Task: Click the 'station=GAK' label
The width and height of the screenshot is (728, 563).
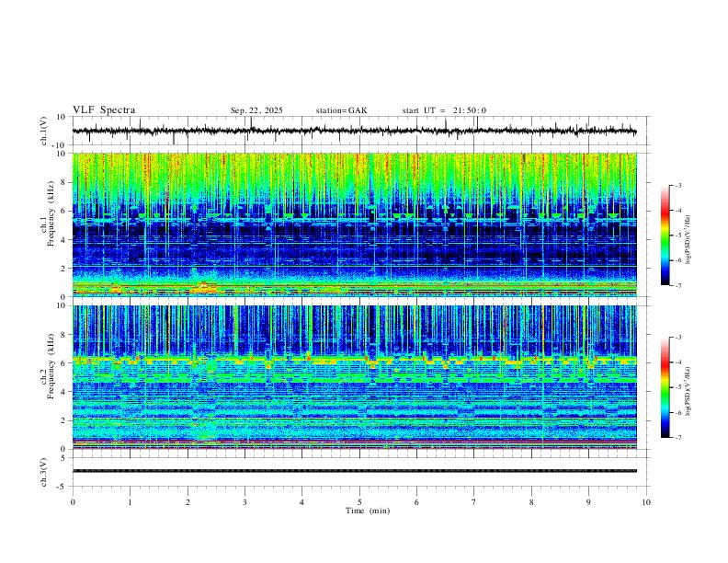Action: [341, 110]
